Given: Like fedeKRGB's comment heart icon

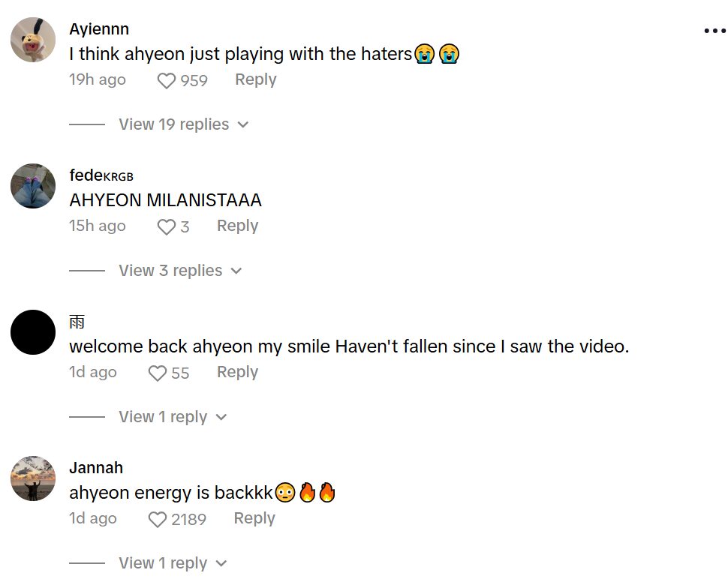Looking at the screenshot, I should (x=166, y=227).
